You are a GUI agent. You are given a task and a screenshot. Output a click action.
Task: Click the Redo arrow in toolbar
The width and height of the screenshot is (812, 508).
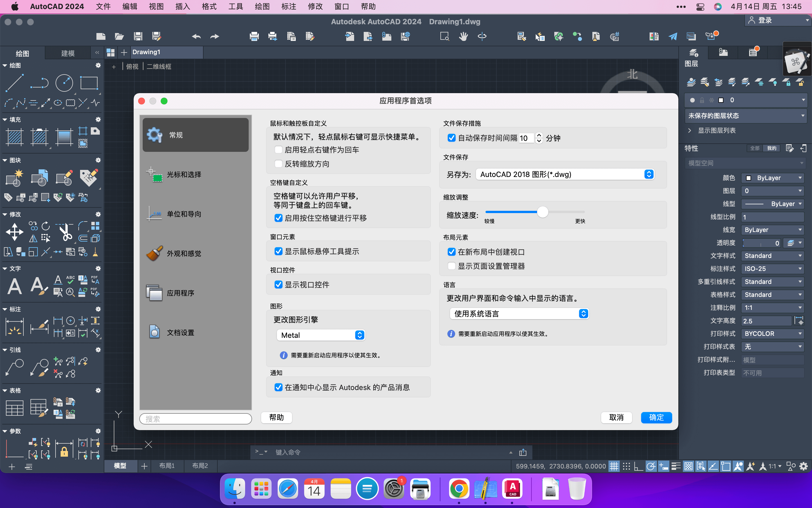215,36
